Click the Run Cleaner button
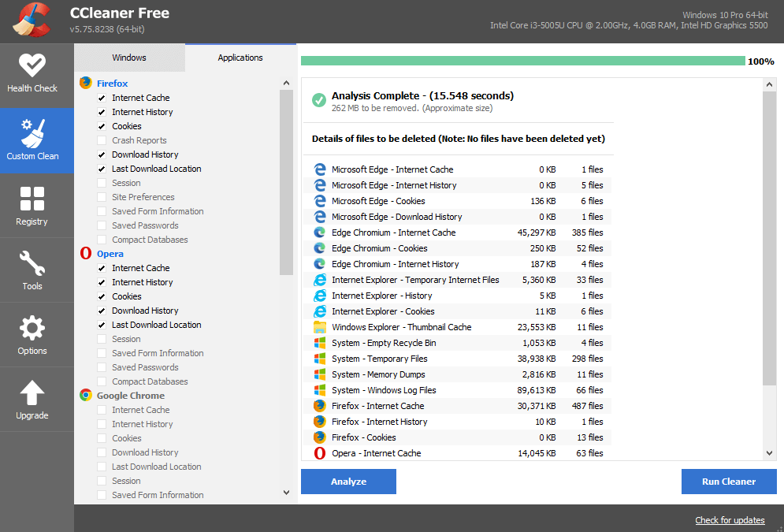 coord(729,482)
